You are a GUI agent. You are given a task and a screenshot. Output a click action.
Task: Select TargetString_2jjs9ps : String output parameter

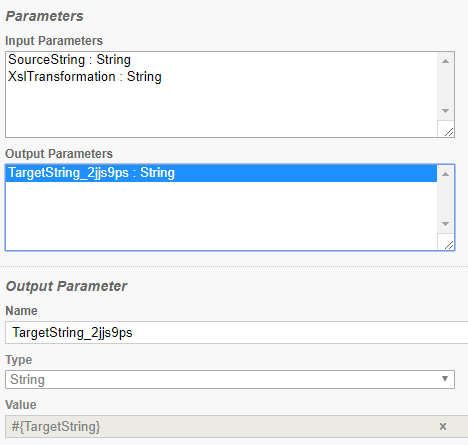(221, 173)
